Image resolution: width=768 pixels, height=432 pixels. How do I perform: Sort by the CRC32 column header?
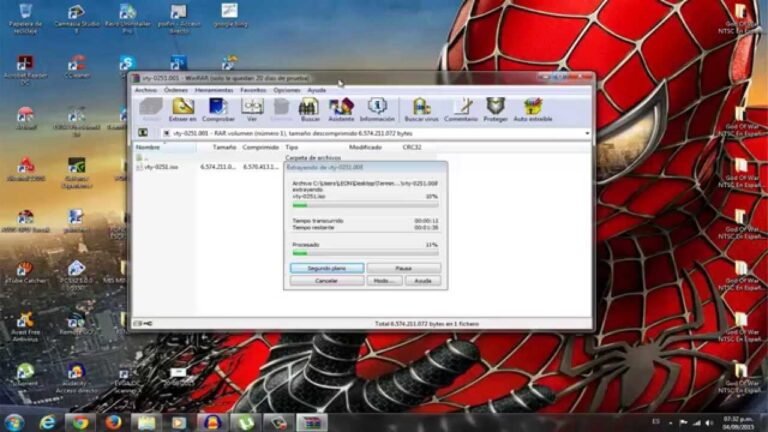[x=417, y=147]
